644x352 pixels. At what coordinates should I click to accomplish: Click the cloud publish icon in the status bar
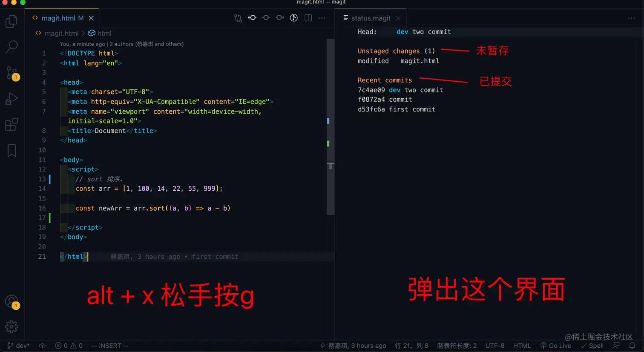point(42,346)
